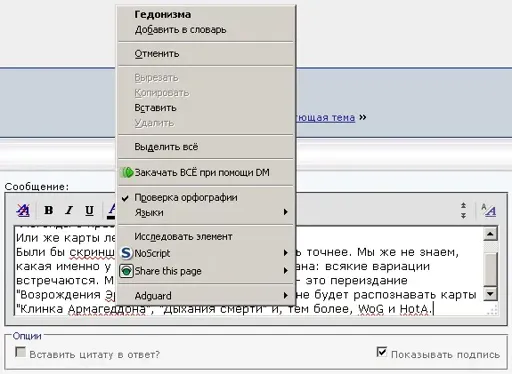This screenshot has height=374, width=512.
Task: Click the "Сообщение:" label
Action: [37, 187]
